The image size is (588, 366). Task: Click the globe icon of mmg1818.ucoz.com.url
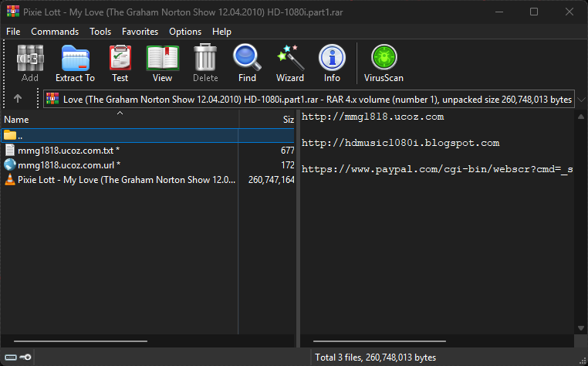coord(10,164)
